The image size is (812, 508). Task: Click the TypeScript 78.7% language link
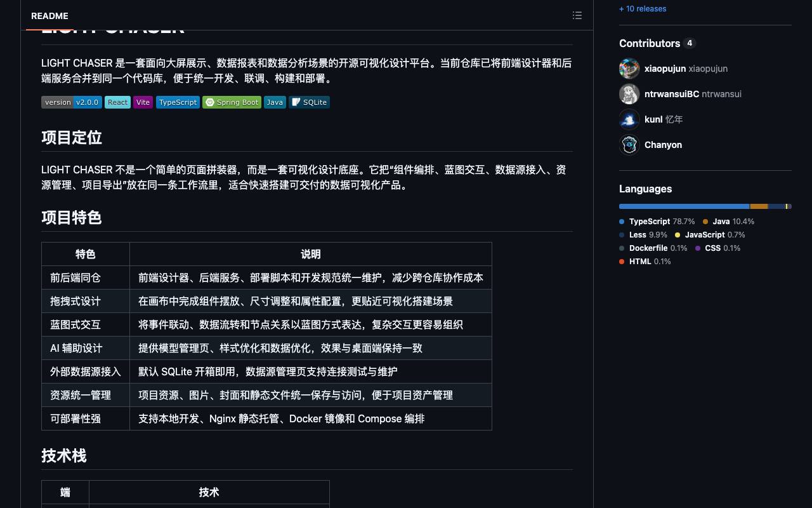pos(657,222)
